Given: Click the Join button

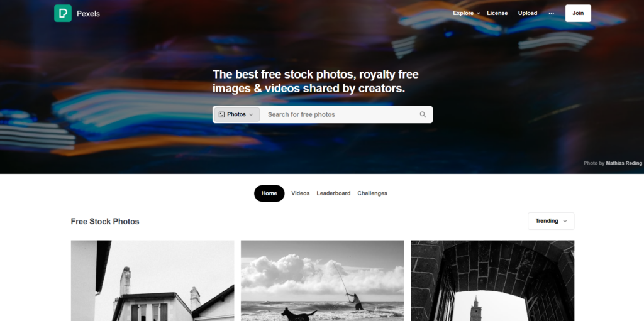Looking at the screenshot, I should pos(578,13).
